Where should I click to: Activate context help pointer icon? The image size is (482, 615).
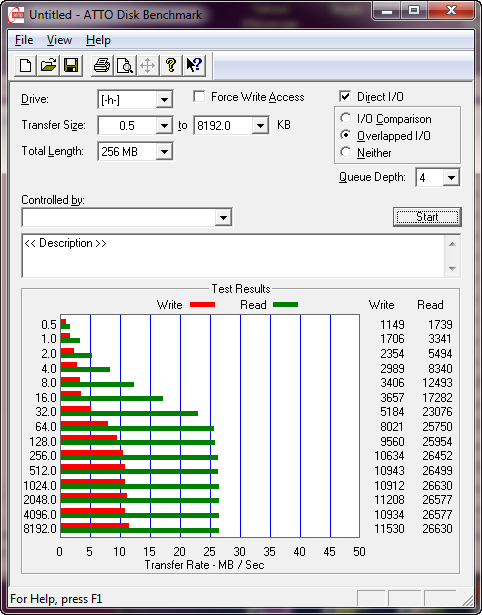194,65
